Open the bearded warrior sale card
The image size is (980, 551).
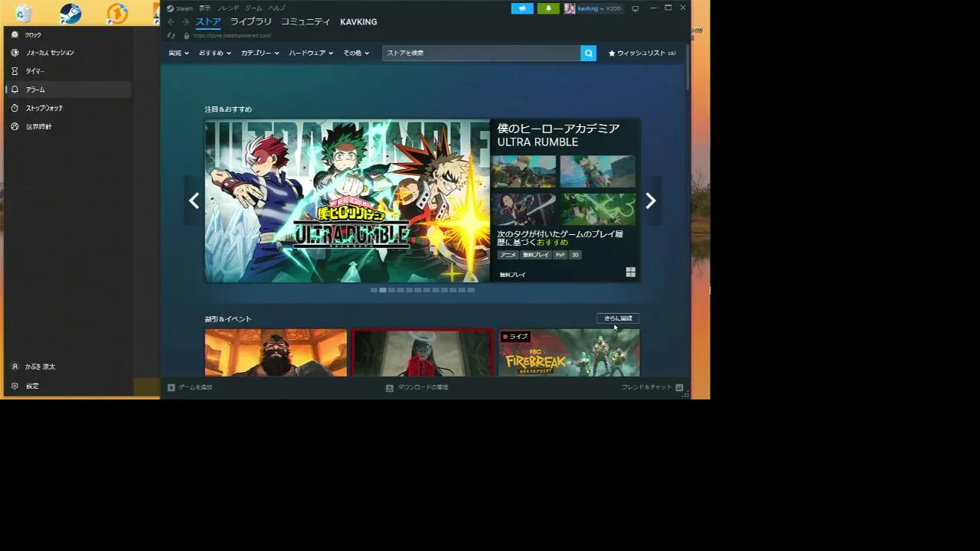click(x=276, y=353)
